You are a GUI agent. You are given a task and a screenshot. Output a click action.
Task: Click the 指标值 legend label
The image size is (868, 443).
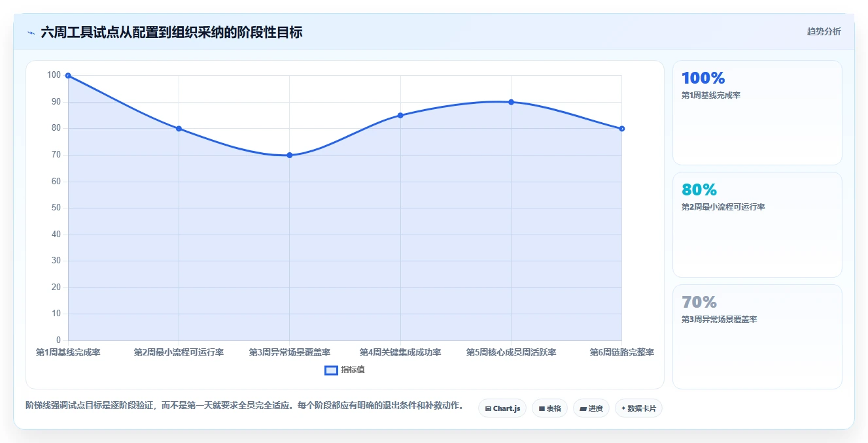coord(353,370)
